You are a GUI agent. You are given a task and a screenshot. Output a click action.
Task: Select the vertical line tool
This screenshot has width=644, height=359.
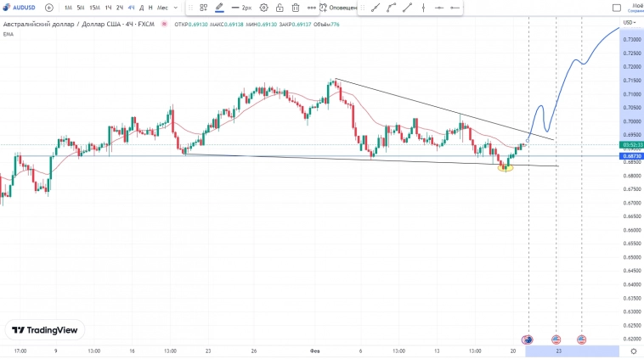tap(423, 8)
